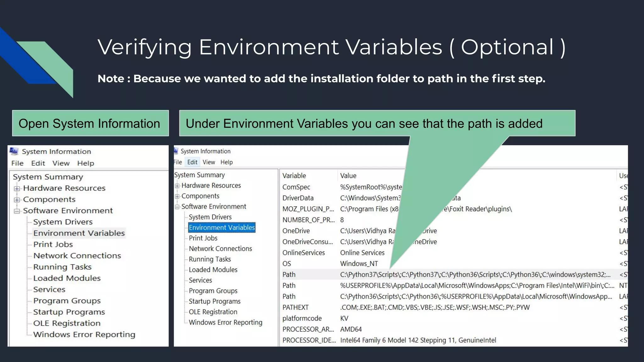Open highlighted Edit menu in right window

(192, 162)
